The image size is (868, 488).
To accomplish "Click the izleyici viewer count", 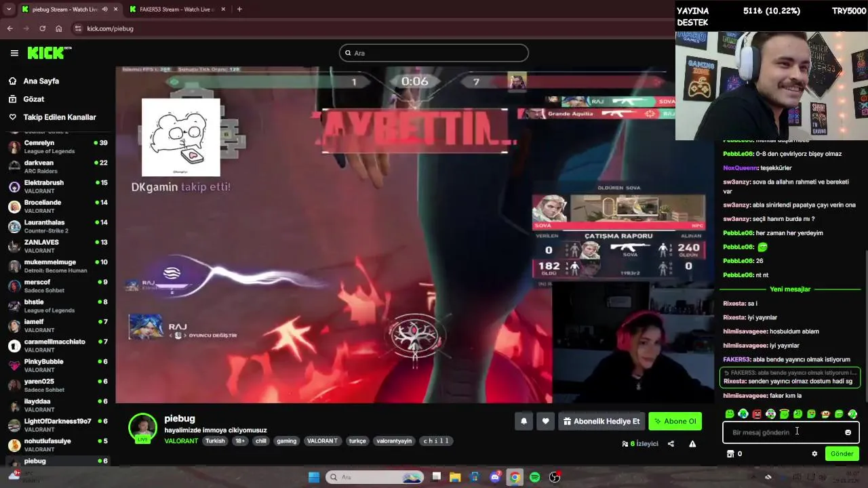I will point(640,444).
